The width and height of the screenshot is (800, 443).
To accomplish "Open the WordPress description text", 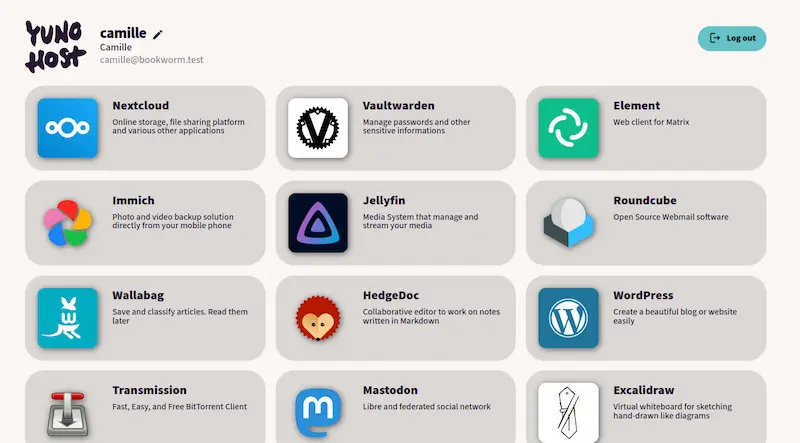I will coord(675,316).
